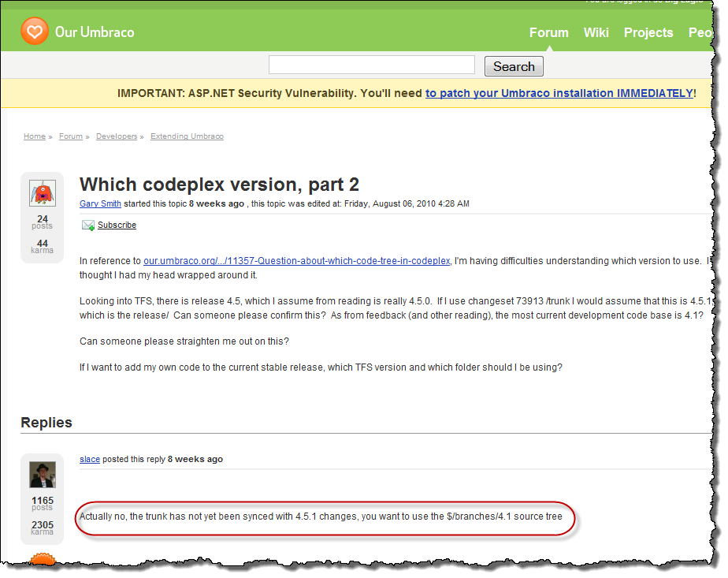Click the Our Umbraco site title
Image resolution: width=728 pixels, height=578 pixels.
95,32
